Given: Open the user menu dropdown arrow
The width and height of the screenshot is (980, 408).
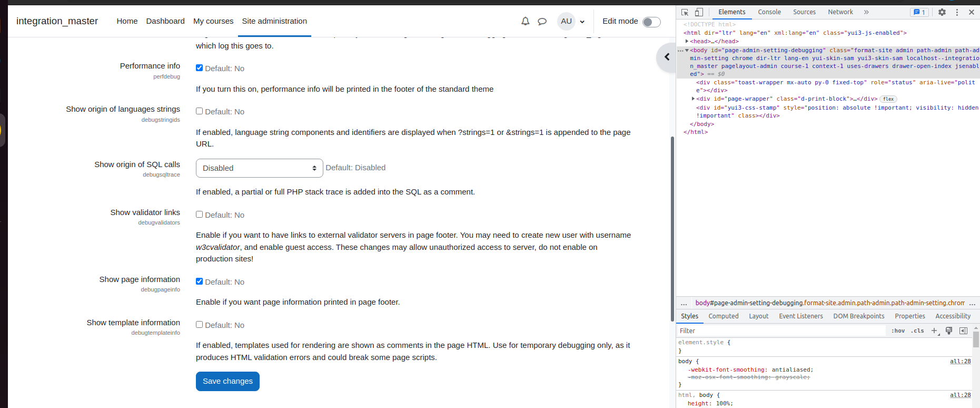Looking at the screenshot, I should click(582, 22).
